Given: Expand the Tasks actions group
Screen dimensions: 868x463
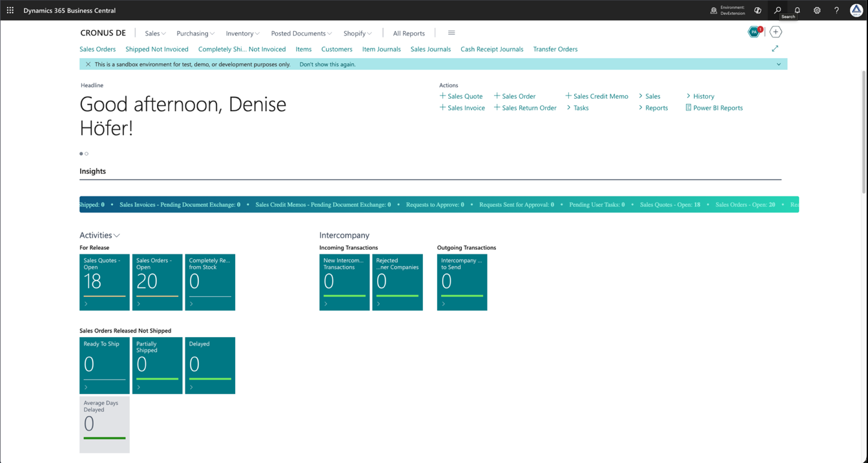Looking at the screenshot, I should [577, 108].
